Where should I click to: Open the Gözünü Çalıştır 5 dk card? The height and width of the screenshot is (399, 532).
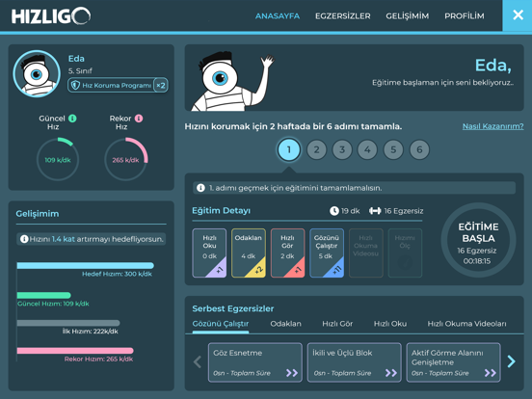point(327,253)
